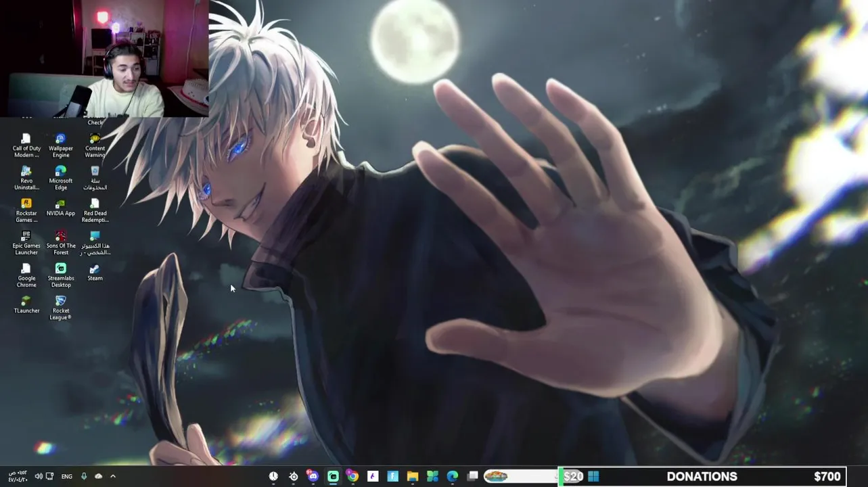Open Google Chrome desktop shortcut

click(x=26, y=275)
